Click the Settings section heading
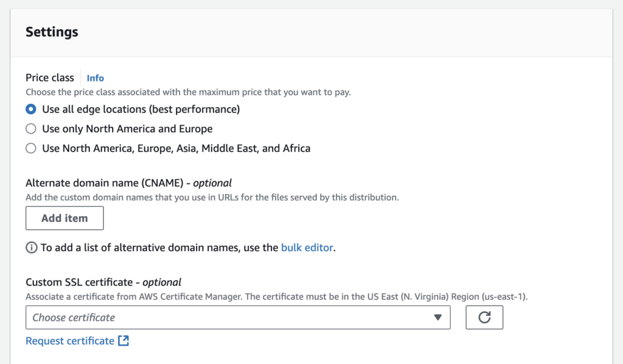 point(52,32)
